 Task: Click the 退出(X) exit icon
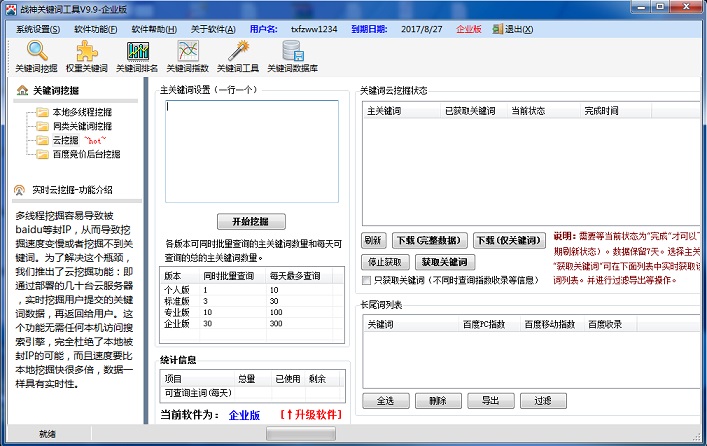click(497, 29)
